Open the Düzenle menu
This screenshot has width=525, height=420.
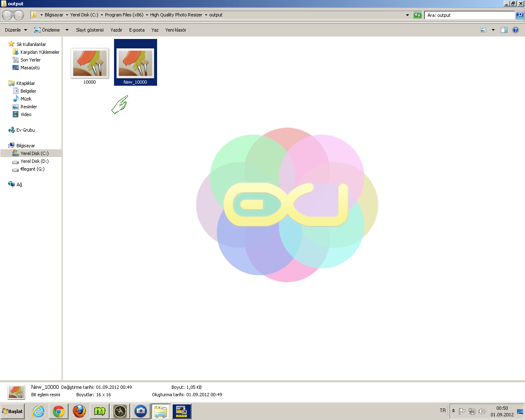16,30
